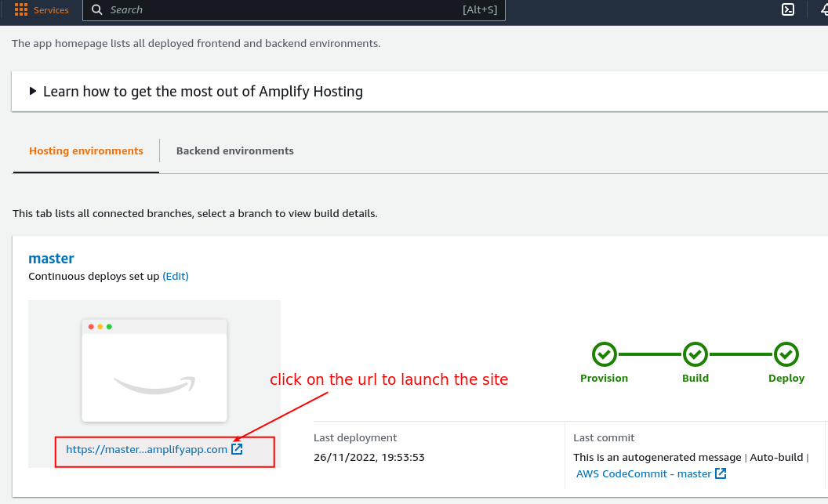This screenshot has width=828, height=504.
Task: Click the Last deployment timestamp 26/11/2022
Action: [x=369, y=457]
